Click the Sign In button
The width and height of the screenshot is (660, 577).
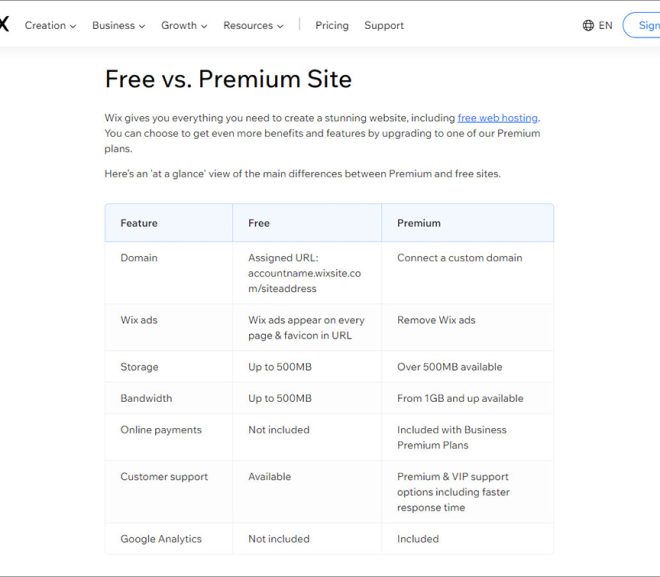coord(641,25)
